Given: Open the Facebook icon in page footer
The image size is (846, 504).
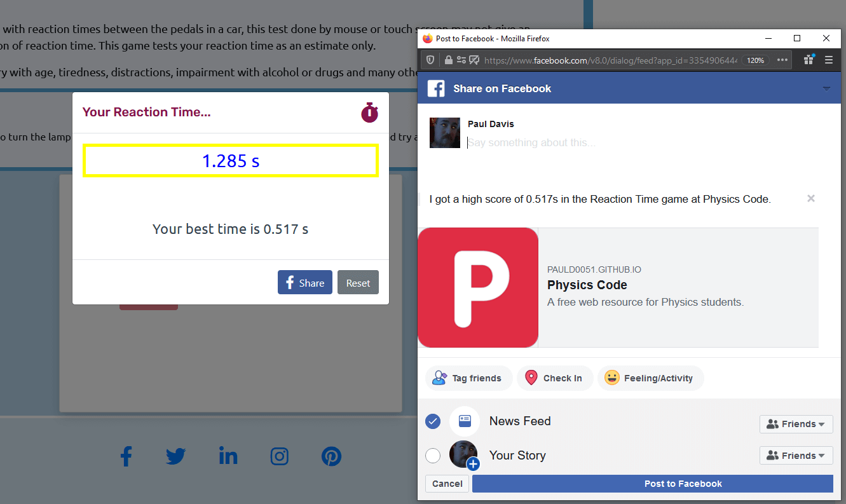Looking at the screenshot, I should click(x=126, y=456).
